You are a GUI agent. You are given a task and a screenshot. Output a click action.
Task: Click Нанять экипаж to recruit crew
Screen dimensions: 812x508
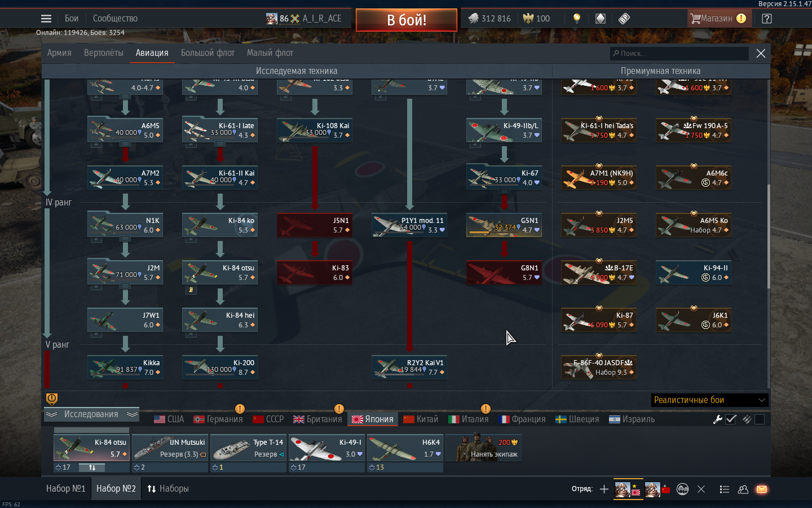(484, 448)
